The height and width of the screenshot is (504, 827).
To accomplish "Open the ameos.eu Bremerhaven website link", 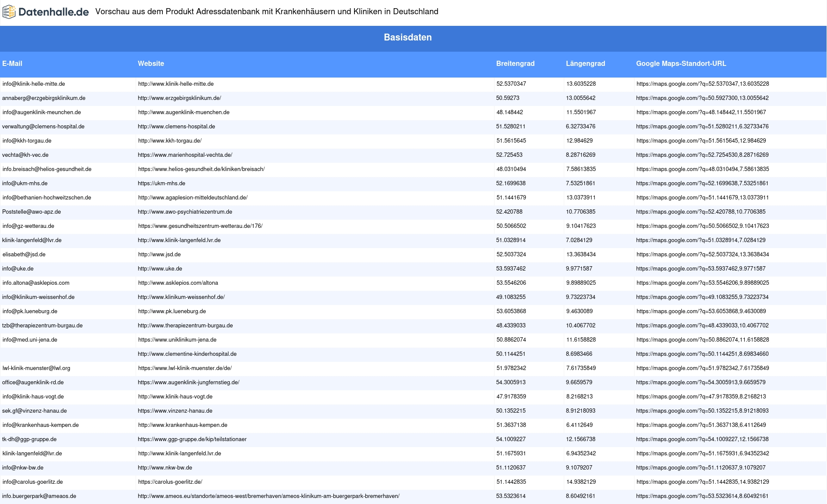I will [x=268, y=496].
